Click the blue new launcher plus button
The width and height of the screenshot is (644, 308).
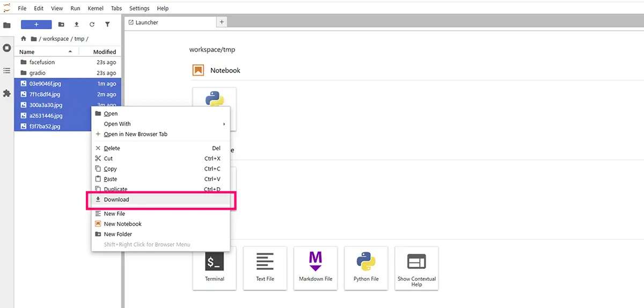(36, 25)
